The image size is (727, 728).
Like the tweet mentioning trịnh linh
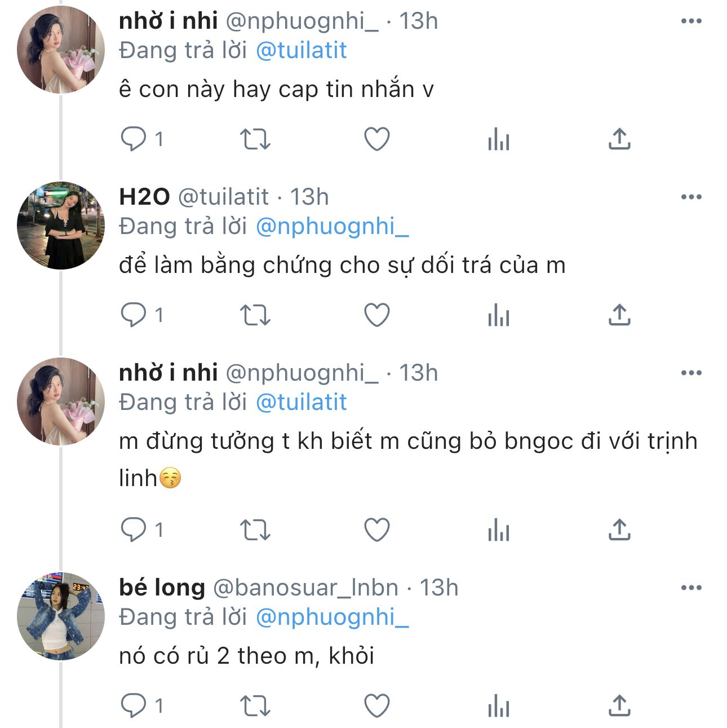(377, 530)
